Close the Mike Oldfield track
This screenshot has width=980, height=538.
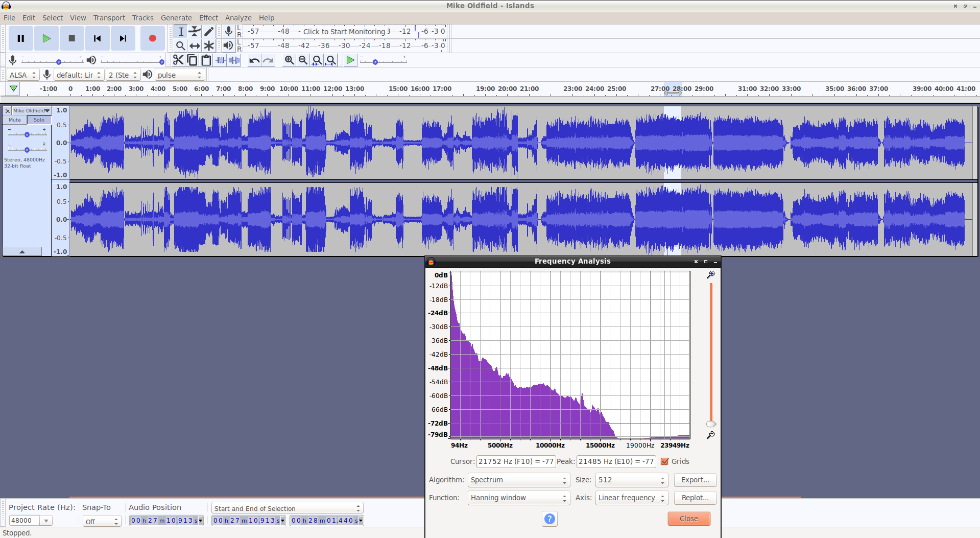8,111
